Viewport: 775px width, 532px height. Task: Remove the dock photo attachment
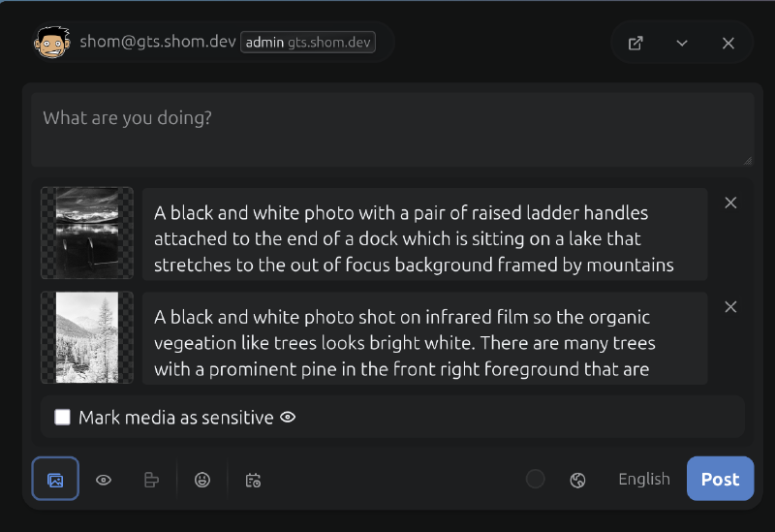pyautogui.click(x=731, y=203)
